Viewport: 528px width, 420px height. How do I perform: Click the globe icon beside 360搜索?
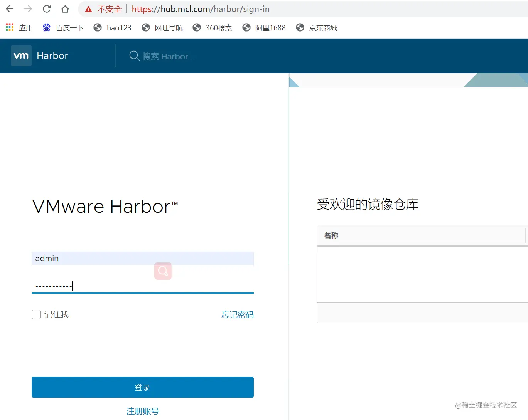(x=197, y=27)
